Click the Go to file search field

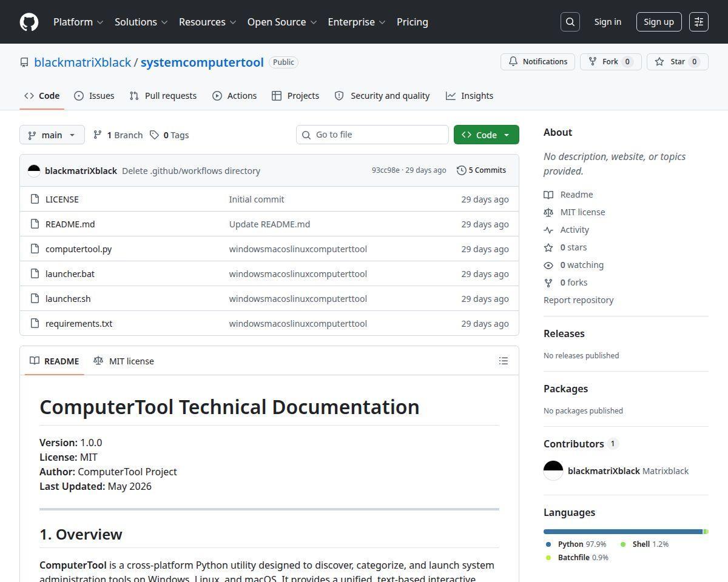point(372,135)
